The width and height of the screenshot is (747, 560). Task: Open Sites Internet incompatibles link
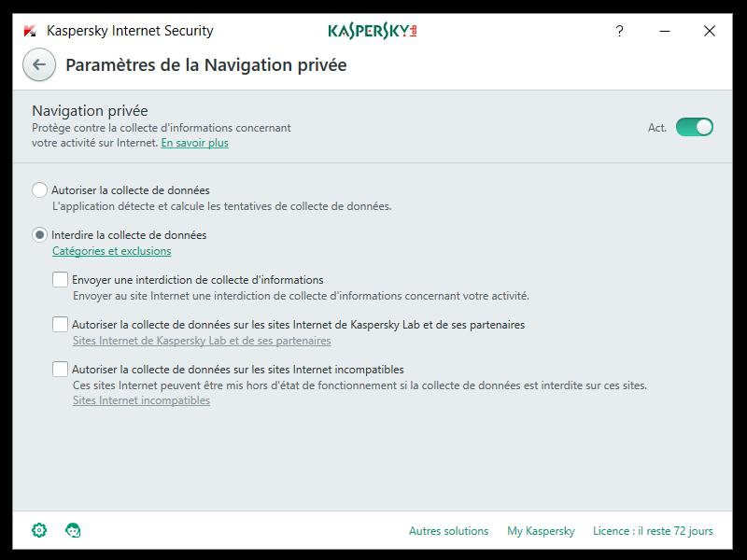coord(141,400)
